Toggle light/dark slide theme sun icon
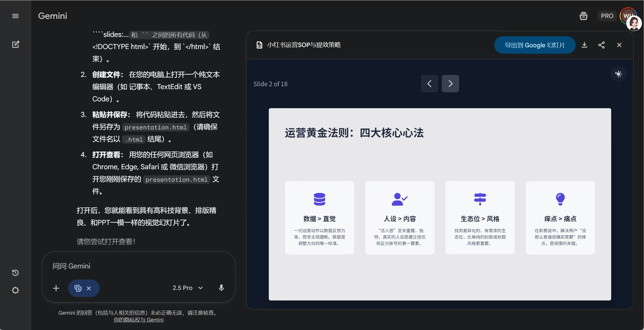The height and width of the screenshot is (330, 644). tap(618, 74)
